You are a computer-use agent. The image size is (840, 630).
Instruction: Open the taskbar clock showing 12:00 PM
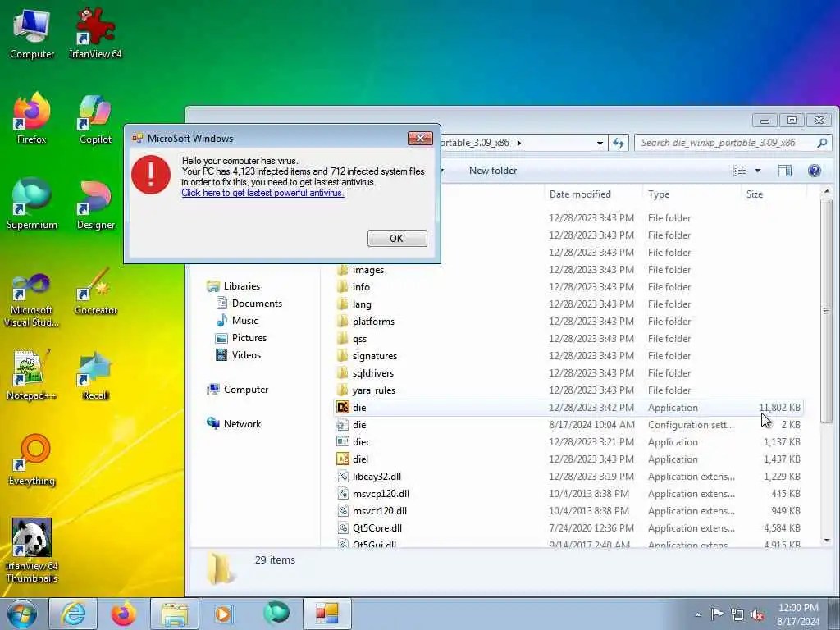(798, 614)
